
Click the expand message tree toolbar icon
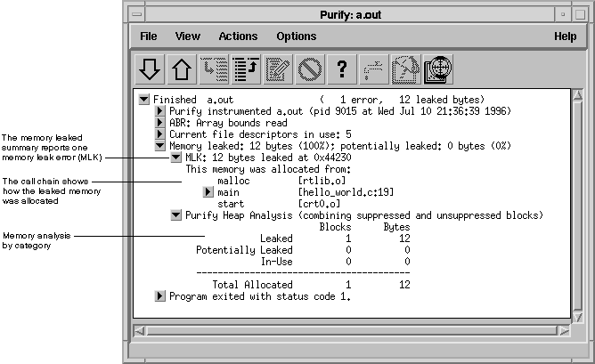pos(214,69)
